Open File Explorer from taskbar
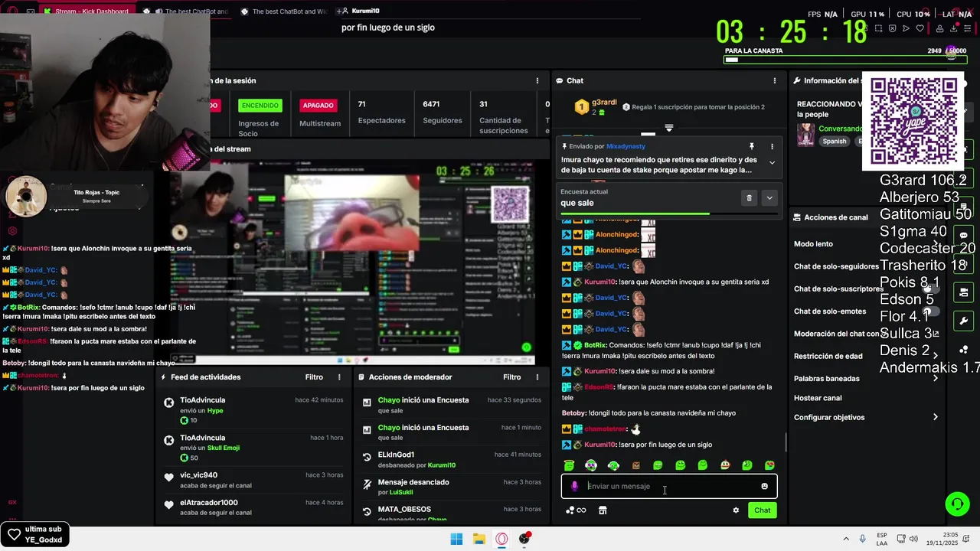This screenshot has width=980, height=551. (x=479, y=539)
